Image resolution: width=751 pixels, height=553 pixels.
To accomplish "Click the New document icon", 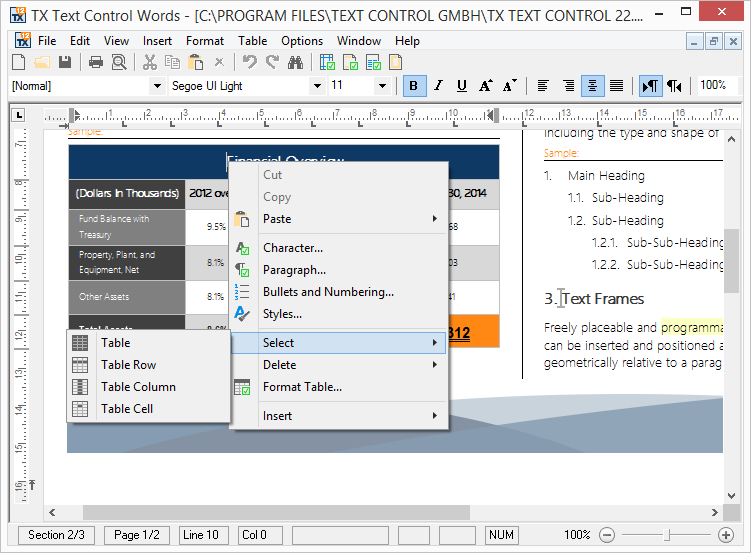I will click(x=18, y=62).
